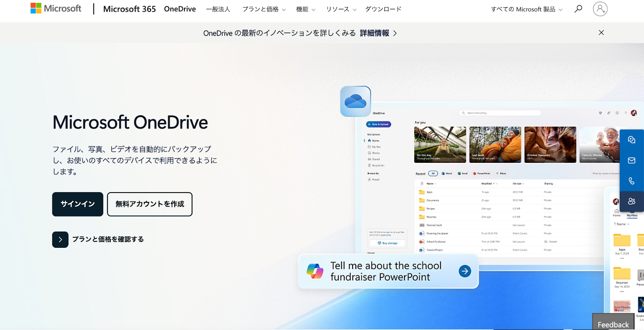Open the chat bubble icon in side panel
The height and width of the screenshot is (330, 644).
pyautogui.click(x=632, y=140)
